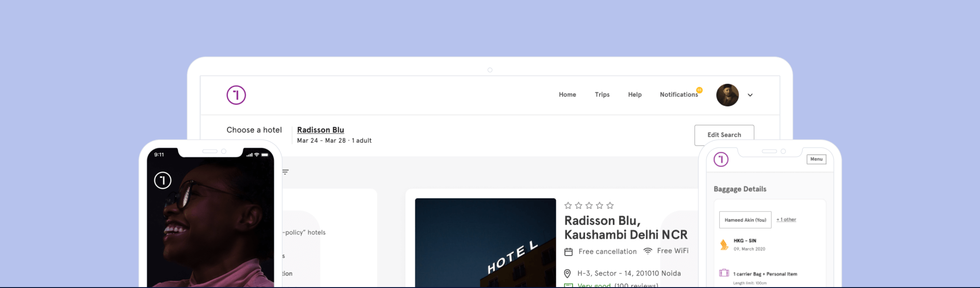This screenshot has height=288, width=980.
Task: Click the logo in the right phone header
Action: (x=721, y=159)
